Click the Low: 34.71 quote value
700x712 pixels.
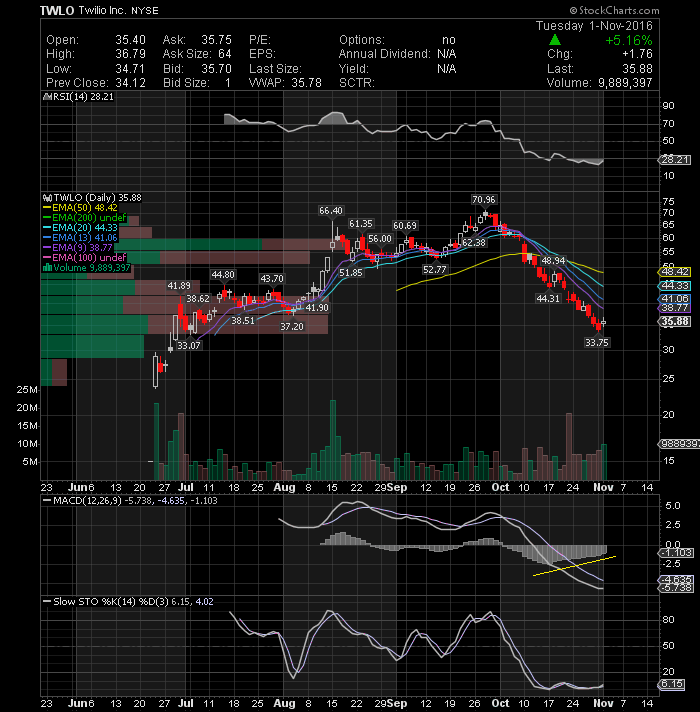coord(130,69)
